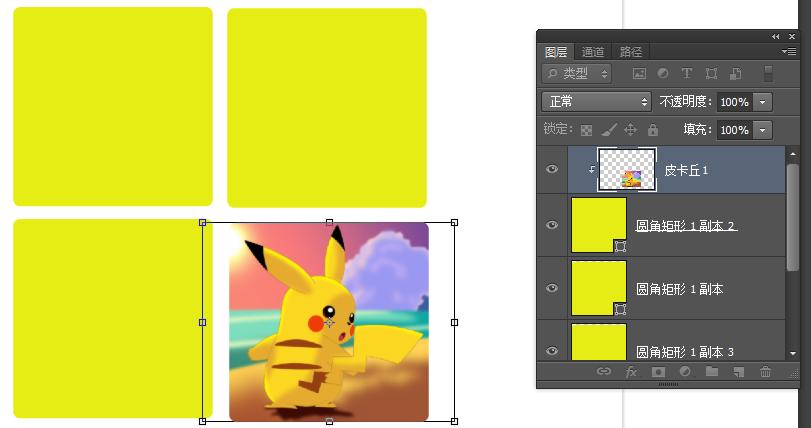Switch to the 路径 (Paths) tab

tap(630, 52)
